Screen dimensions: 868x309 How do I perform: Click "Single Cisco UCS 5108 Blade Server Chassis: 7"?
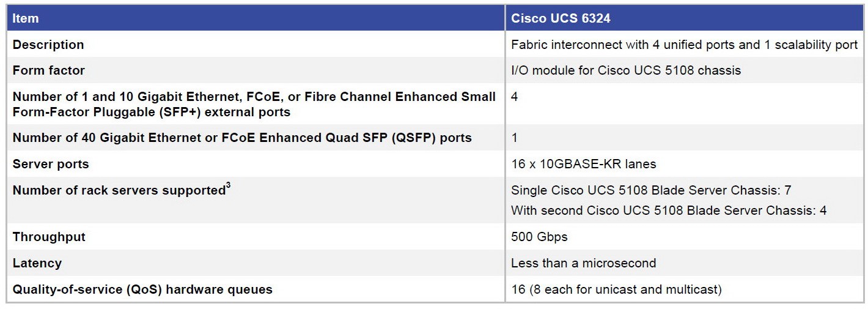pos(652,190)
